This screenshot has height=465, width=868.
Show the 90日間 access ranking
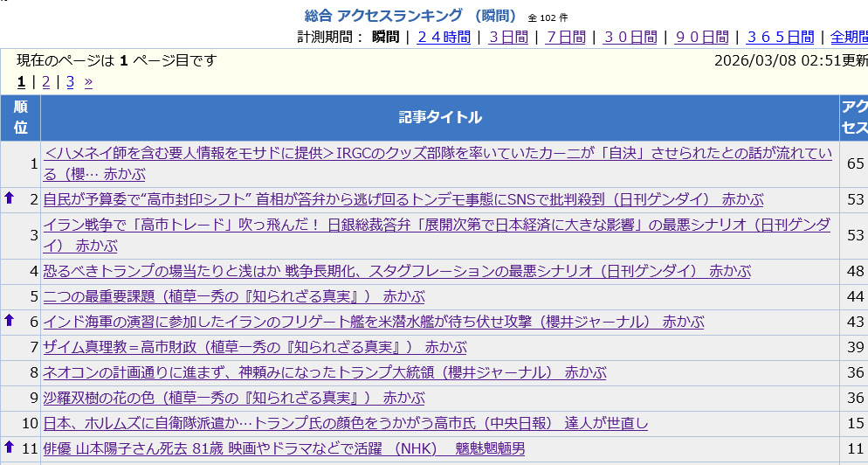pyautogui.click(x=702, y=37)
